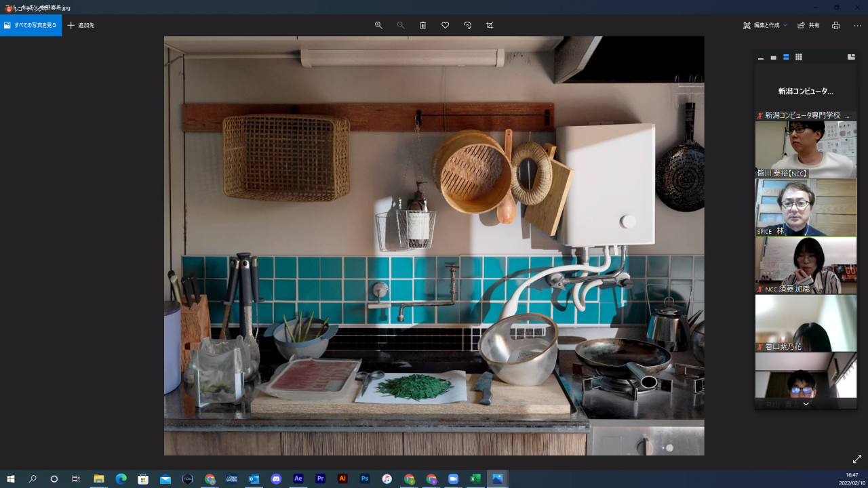
Task: Add photo to favorites with heart icon
Action: point(445,25)
